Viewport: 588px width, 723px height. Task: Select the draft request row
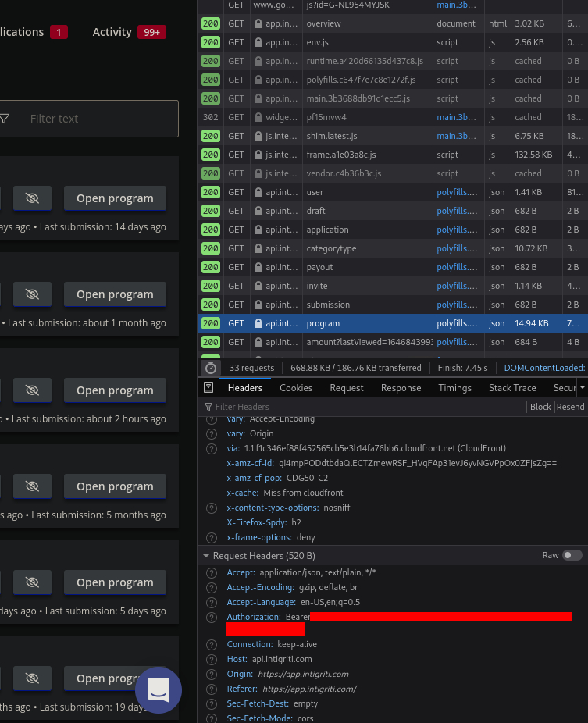[393, 211]
